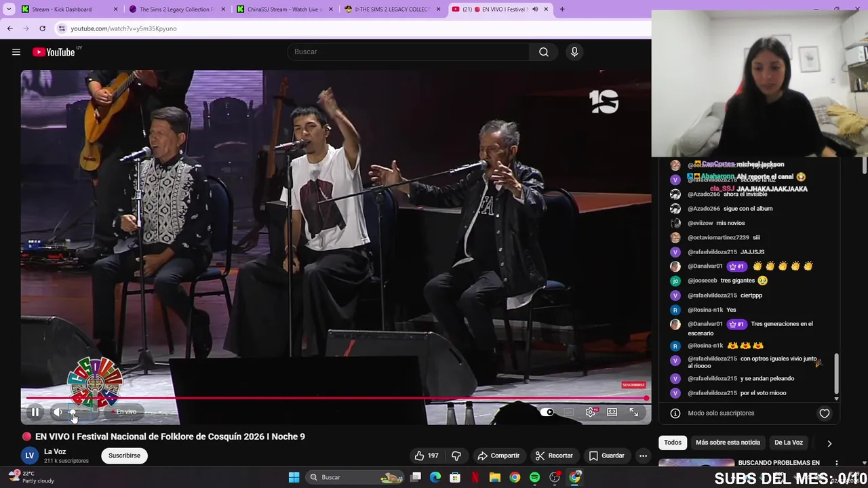Reload the current page

pyautogui.click(x=42, y=28)
